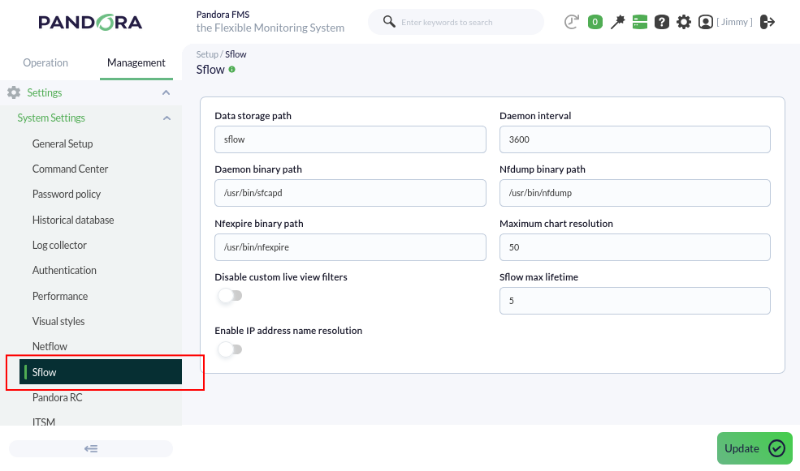Viewport: 800px width, 471px height.
Task: Open Log collector settings
Action: click(59, 245)
